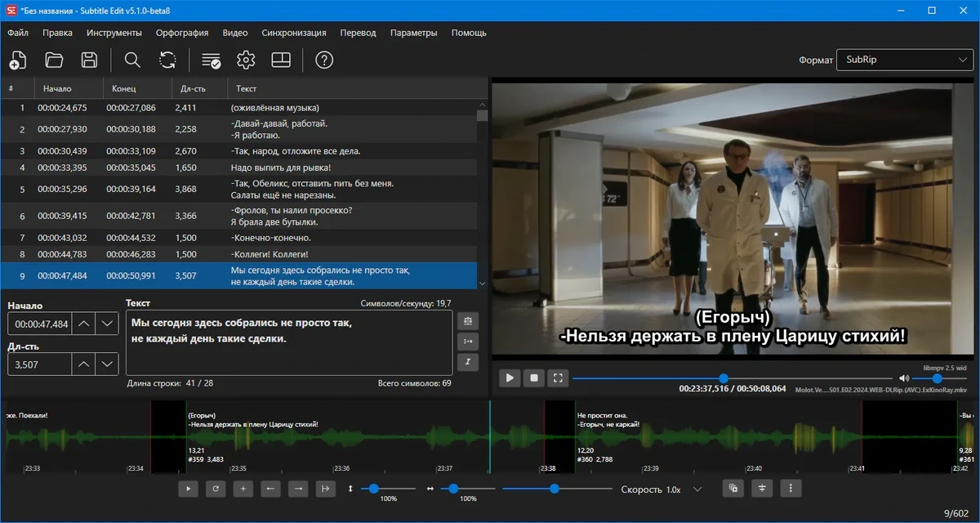Toggle waveform center alignment icon
Screen dimensions: 980x523
762,489
